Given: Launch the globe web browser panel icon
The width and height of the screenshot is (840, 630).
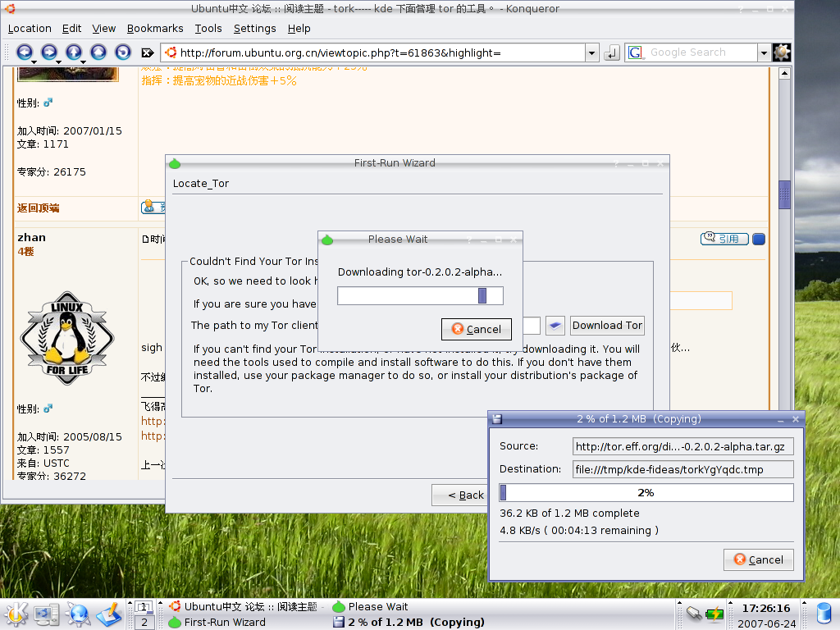Looking at the screenshot, I should (78, 614).
